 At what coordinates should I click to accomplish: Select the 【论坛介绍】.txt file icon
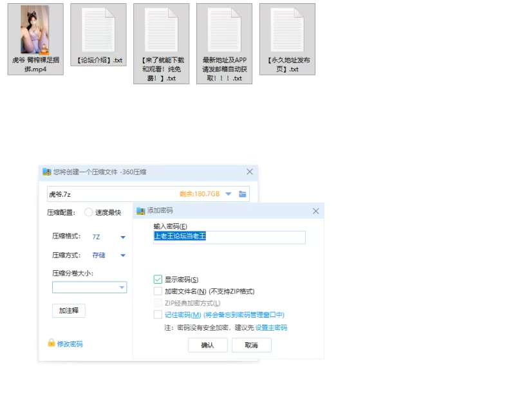tap(98, 30)
